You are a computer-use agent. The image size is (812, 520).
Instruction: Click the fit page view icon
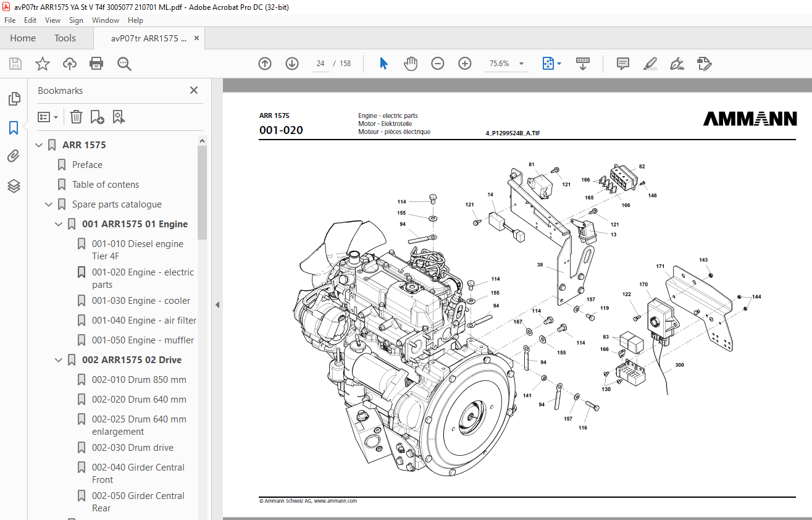coord(548,64)
